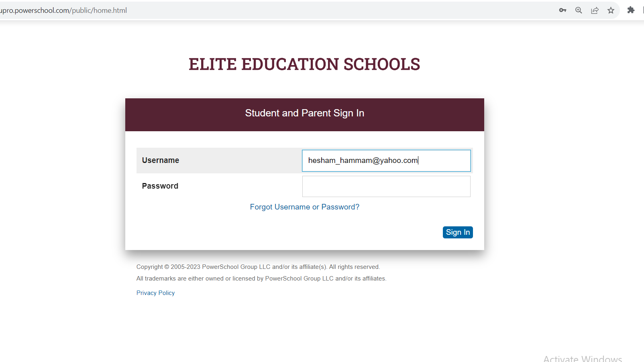Select the Password input field

[385, 186]
